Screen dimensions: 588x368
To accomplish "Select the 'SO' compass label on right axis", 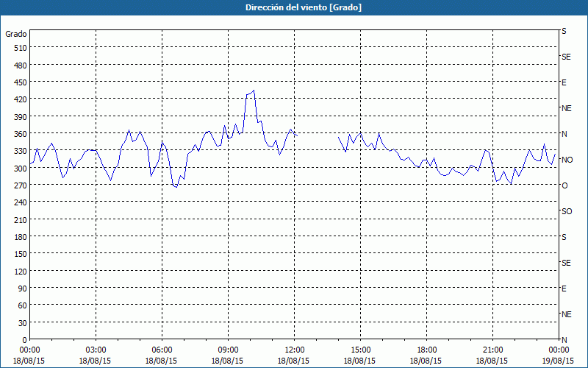I will tap(567, 211).
